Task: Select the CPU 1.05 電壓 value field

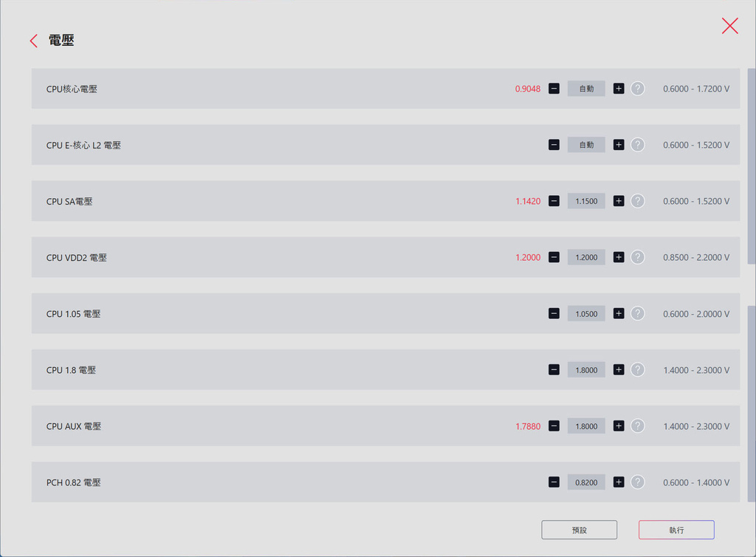Action: (x=586, y=313)
